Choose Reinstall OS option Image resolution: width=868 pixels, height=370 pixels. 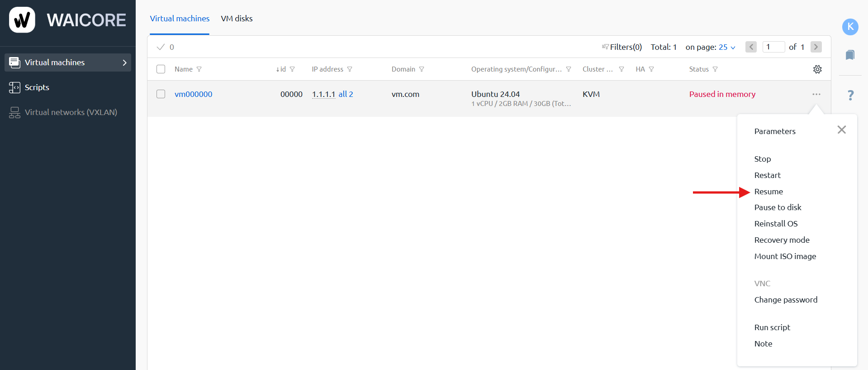click(776, 224)
